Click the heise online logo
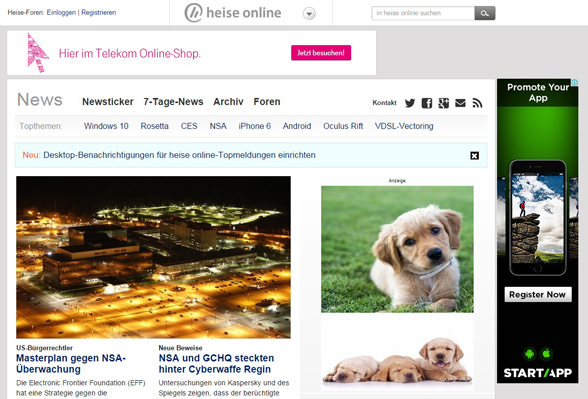The image size is (588, 399). (x=233, y=13)
